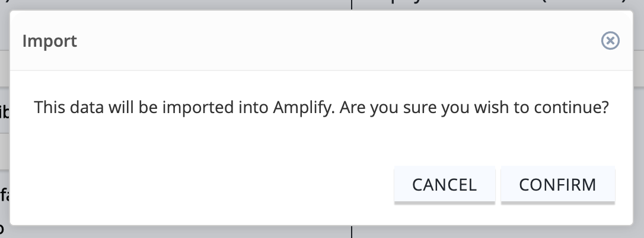This screenshot has width=644, height=238.
Task: Click the words "you wish" in the confirmation question
Action: coord(473,108)
